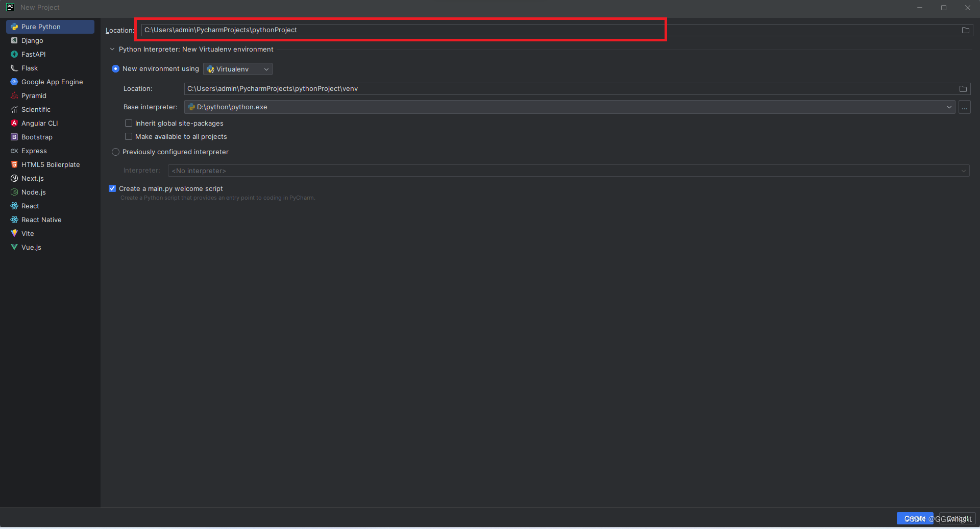Click the Pyramid icon in sidebar
The image size is (980, 529).
[14, 96]
